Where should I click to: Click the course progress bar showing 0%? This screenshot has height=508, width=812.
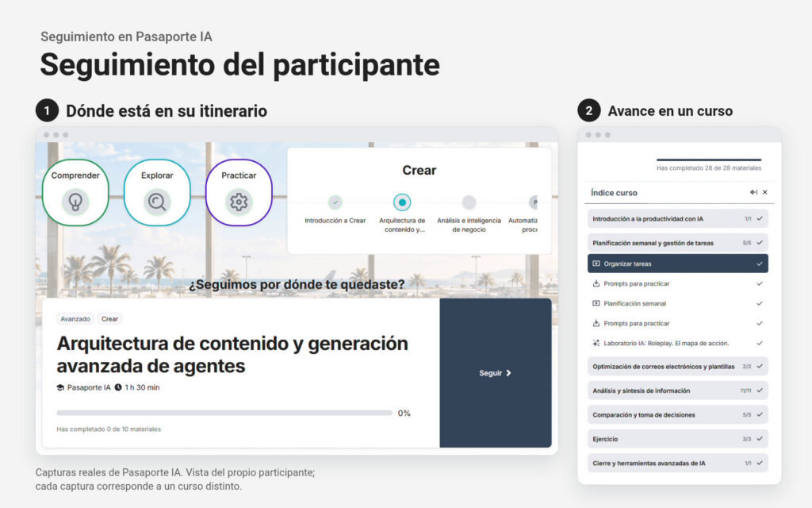tap(224, 413)
